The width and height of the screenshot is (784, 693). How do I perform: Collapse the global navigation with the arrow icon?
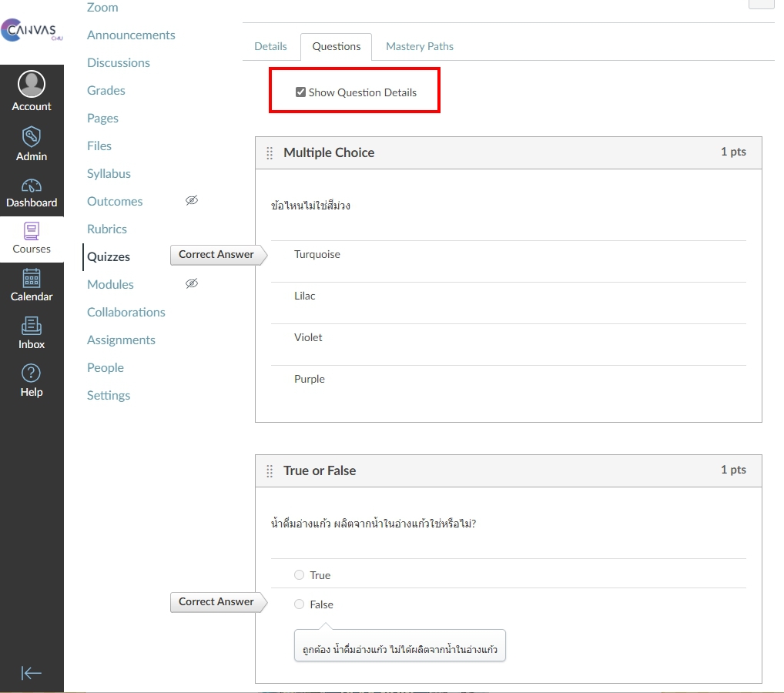pos(32,673)
